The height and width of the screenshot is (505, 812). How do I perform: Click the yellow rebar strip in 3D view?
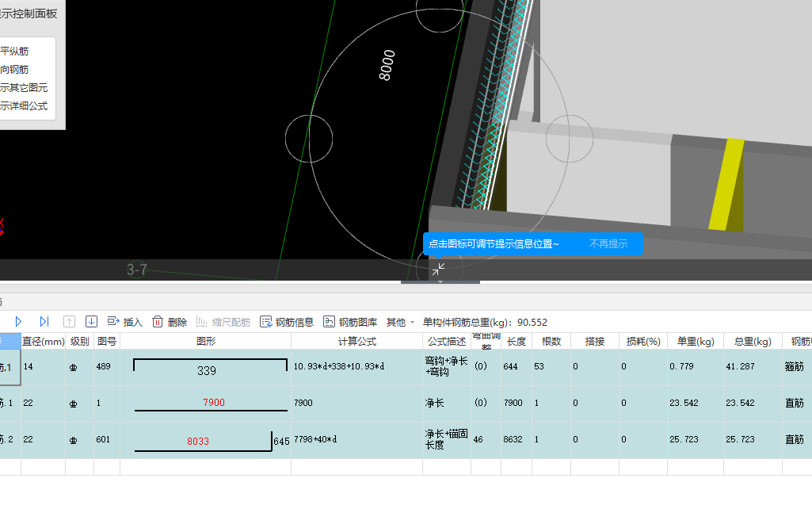coord(726,184)
